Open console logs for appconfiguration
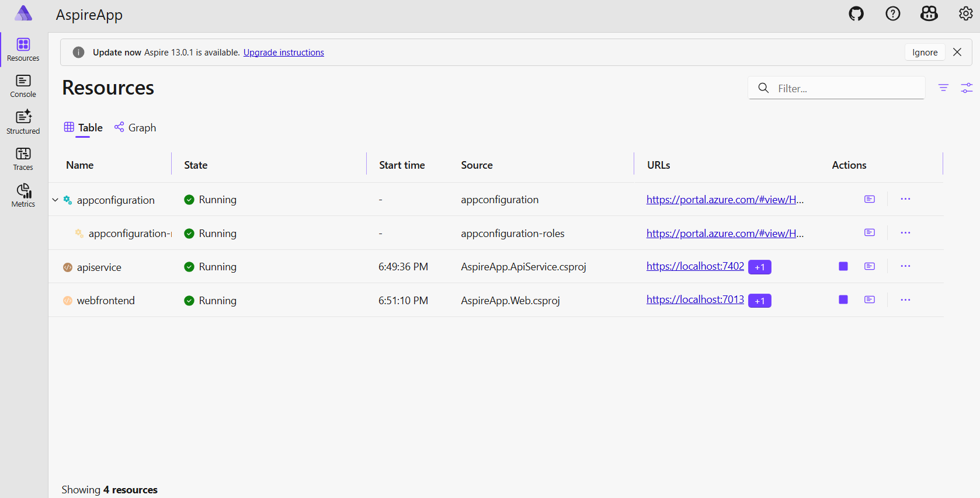980x498 pixels. pyautogui.click(x=870, y=199)
